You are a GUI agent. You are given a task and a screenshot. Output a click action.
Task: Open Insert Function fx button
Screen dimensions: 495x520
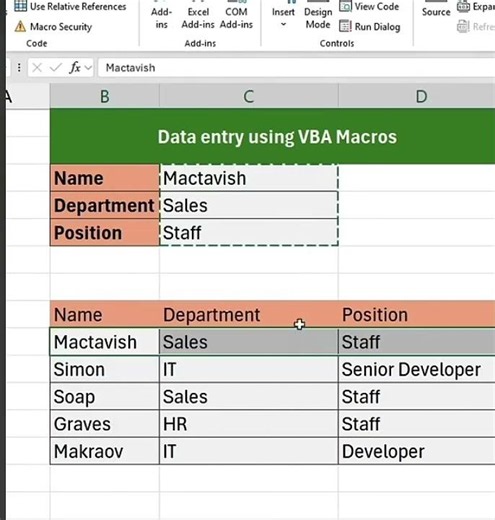pyautogui.click(x=75, y=68)
